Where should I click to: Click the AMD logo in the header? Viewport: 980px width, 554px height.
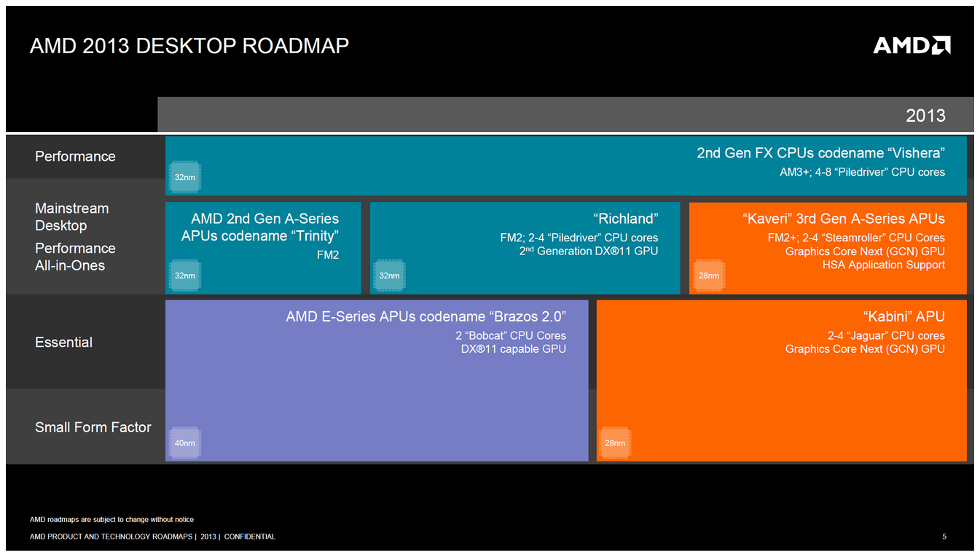pyautogui.click(x=912, y=45)
